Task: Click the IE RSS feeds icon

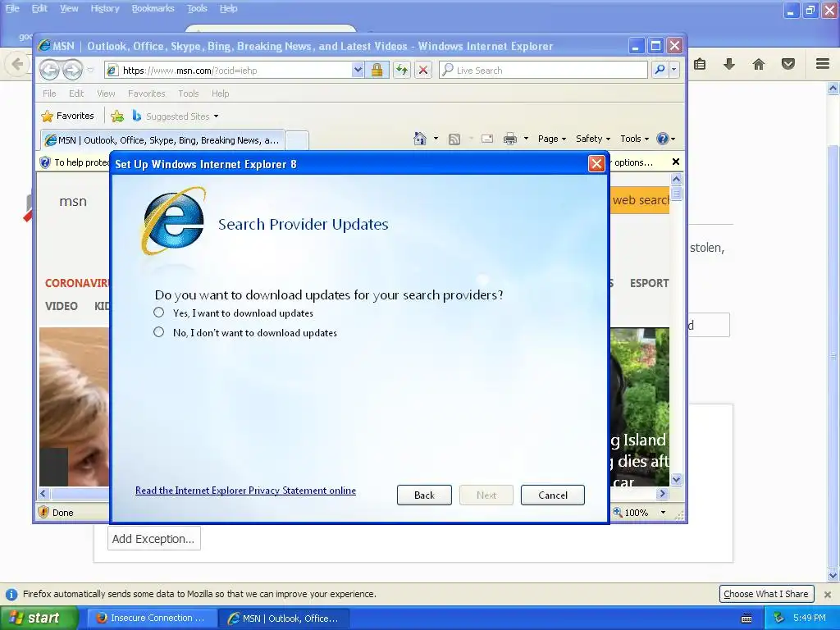Action: (454, 139)
